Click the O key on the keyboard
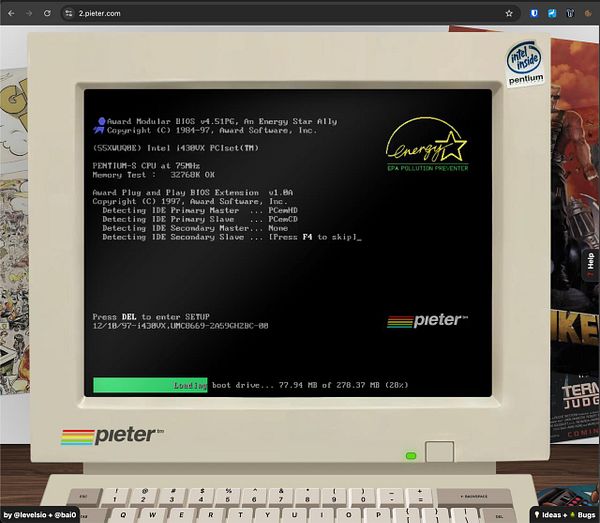The width and height of the screenshot is (600, 523). pyautogui.click(x=348, y=515)
